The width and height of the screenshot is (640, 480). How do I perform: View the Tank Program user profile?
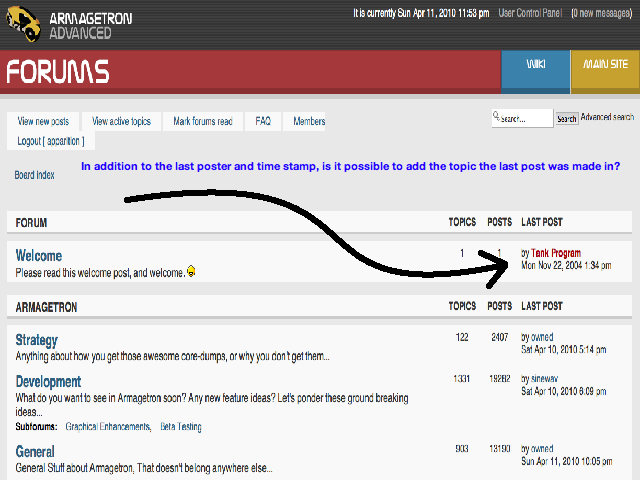[x=555, y=253]
